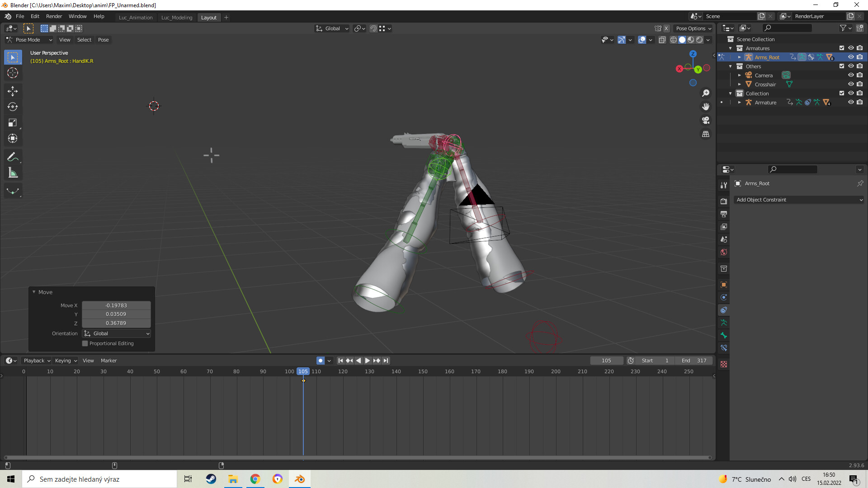Open Pose Options popover
868x488 pixels.
(x=693, y=28)
